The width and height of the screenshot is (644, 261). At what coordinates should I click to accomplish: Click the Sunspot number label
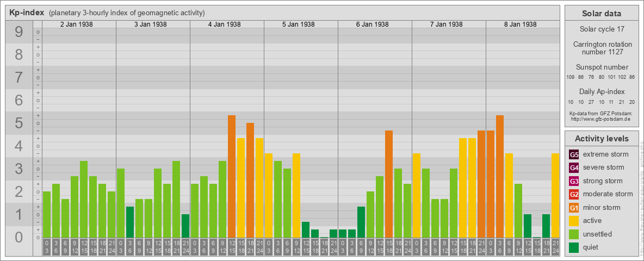pos(602,67)
